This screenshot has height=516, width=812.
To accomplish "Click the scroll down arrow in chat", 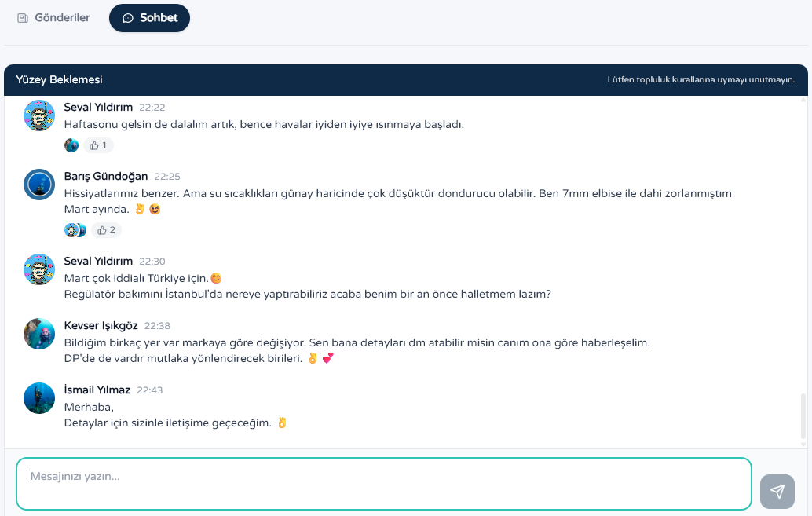I will click(x=803, y=445).
